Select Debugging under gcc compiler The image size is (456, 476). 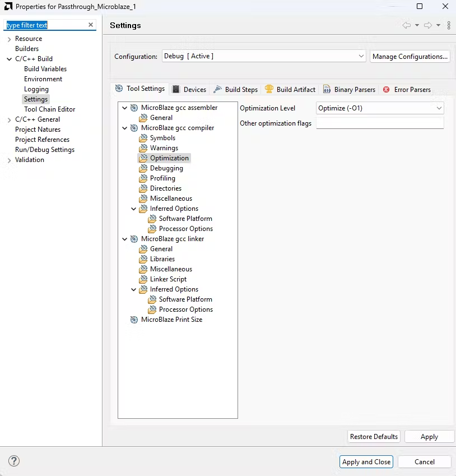[166, 168]
